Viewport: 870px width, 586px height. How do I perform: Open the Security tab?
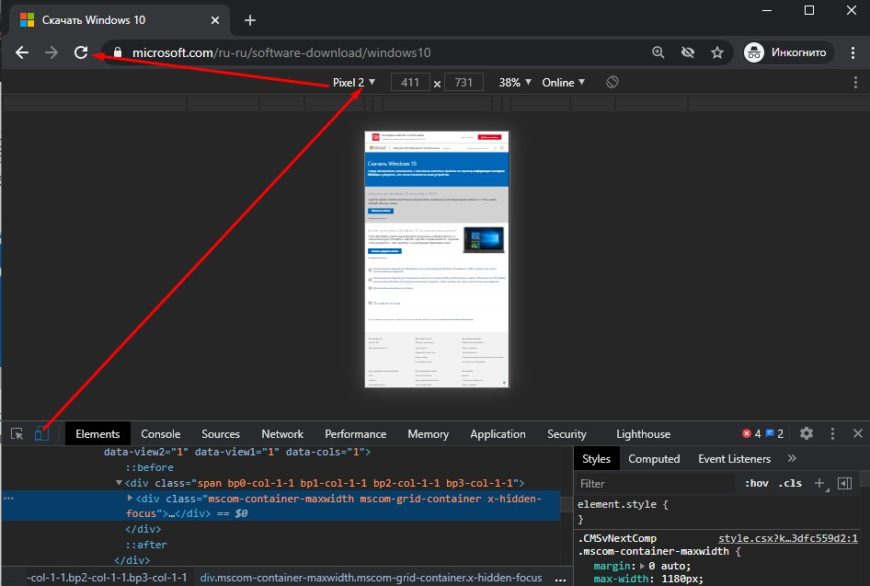pyautogui.click(x=566, y=434)
